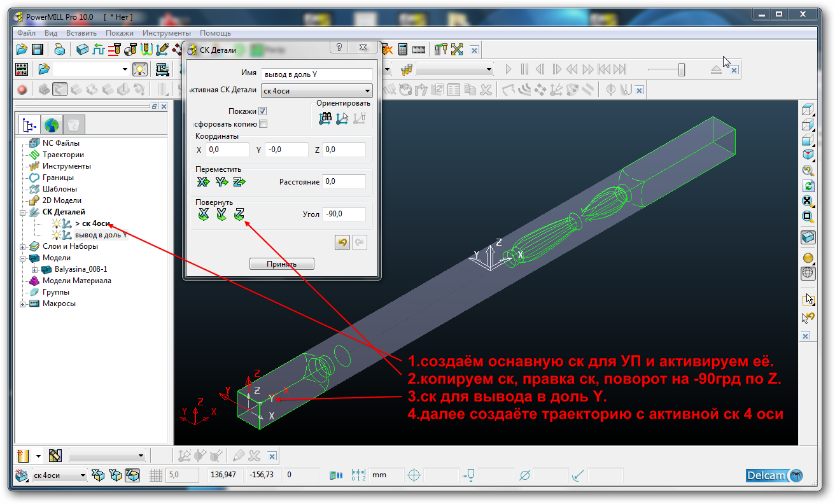This screenshot has height=504, width=835.
Task: Click the Принять button
Action: click(x=281, y=264)
